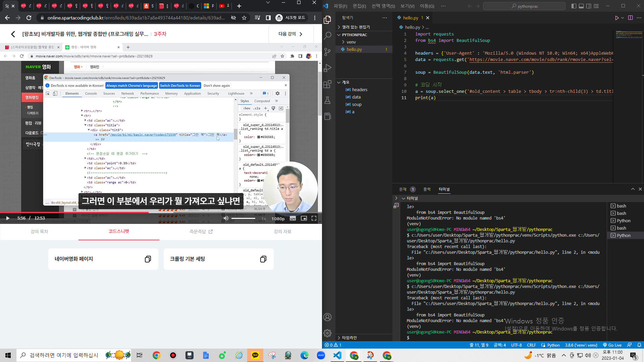Seek on the lecture video progress bar
Screen dimensions: 644x362
161,212
